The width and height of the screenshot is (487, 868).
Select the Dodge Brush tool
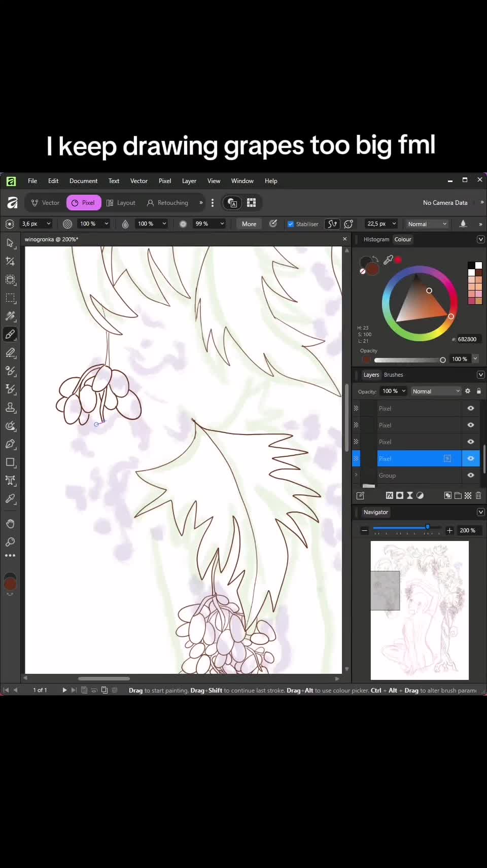[x=10, y=371]
